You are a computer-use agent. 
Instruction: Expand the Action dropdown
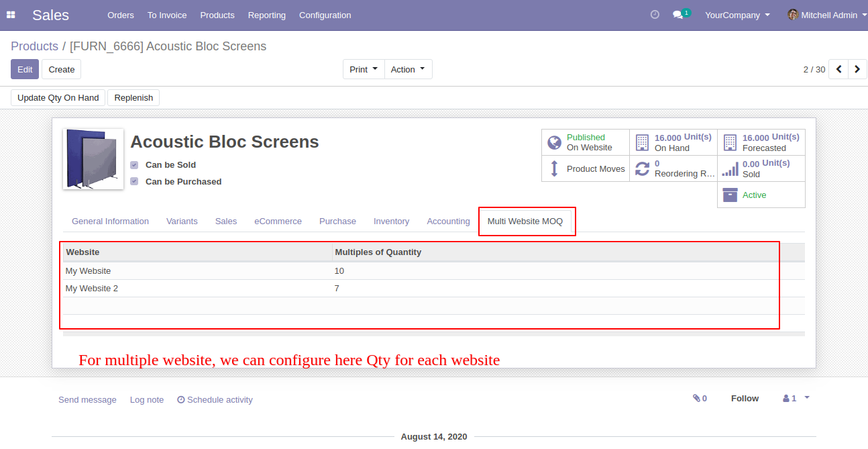pos(408,69)
